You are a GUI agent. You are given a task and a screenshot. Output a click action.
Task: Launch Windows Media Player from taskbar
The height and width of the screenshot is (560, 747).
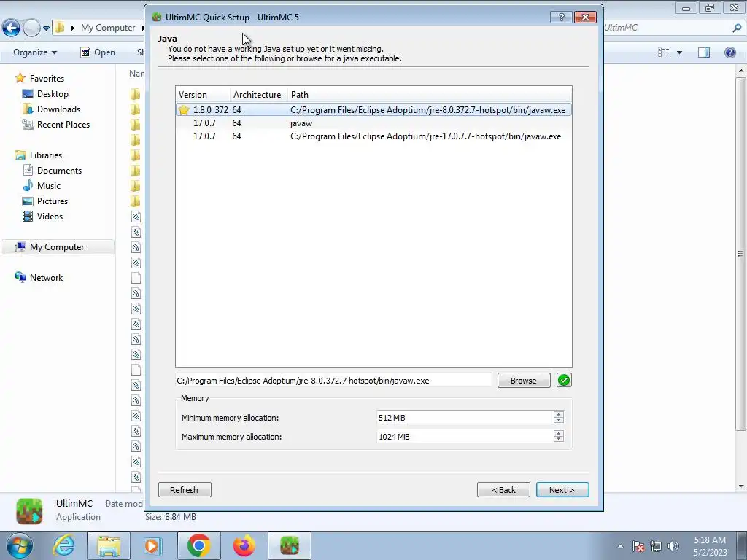tap(153, 545)
